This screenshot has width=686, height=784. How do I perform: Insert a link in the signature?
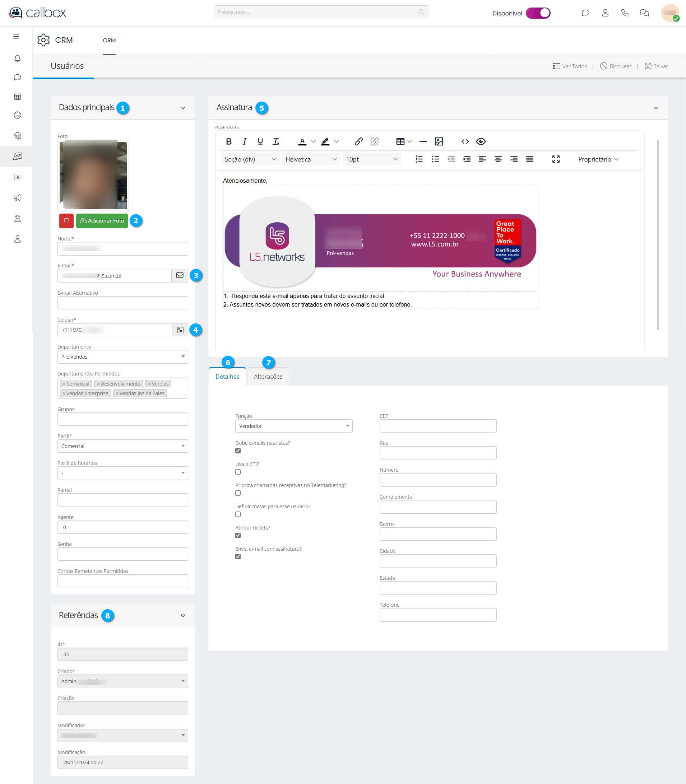(358, 141)
